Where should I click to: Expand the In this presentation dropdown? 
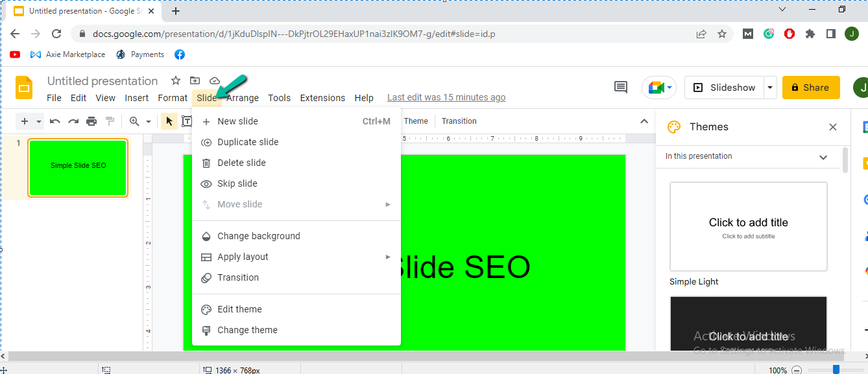(x=823, y=157)
